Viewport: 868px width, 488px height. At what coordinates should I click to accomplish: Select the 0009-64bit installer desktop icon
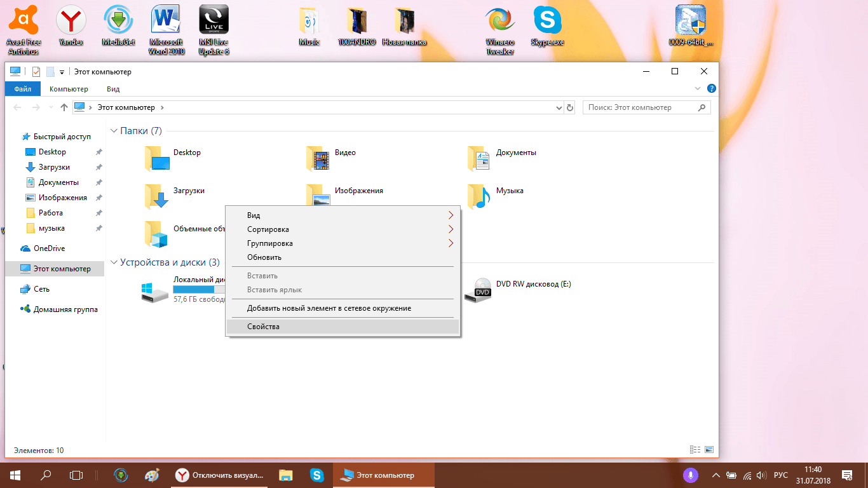(691, 26)
